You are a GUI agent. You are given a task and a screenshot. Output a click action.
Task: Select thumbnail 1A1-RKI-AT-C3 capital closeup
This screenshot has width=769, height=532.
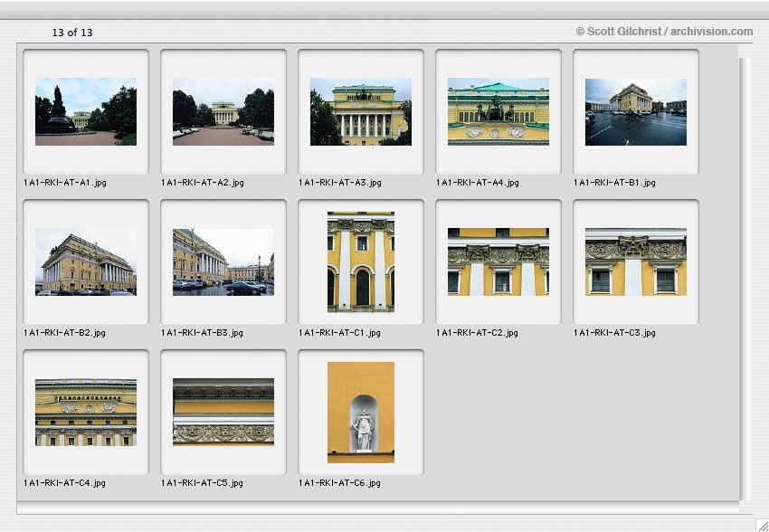(x=636, y=261)
